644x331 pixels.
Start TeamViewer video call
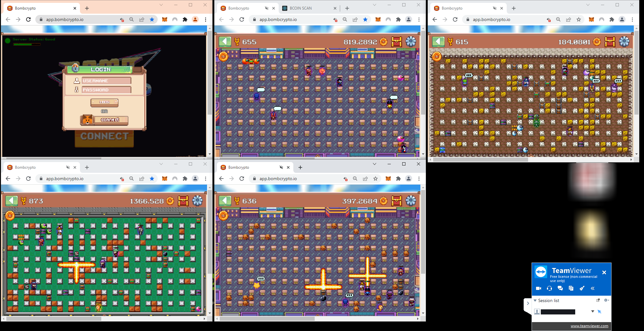coord(539,288)
